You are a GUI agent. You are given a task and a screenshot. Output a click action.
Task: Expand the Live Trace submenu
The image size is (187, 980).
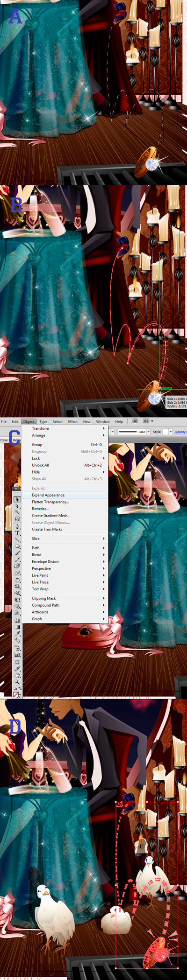point(65,582)
